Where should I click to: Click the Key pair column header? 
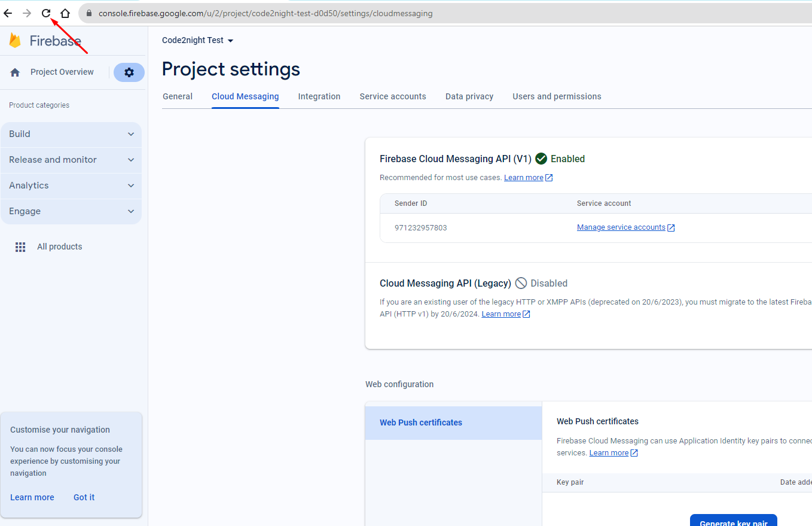570,482
